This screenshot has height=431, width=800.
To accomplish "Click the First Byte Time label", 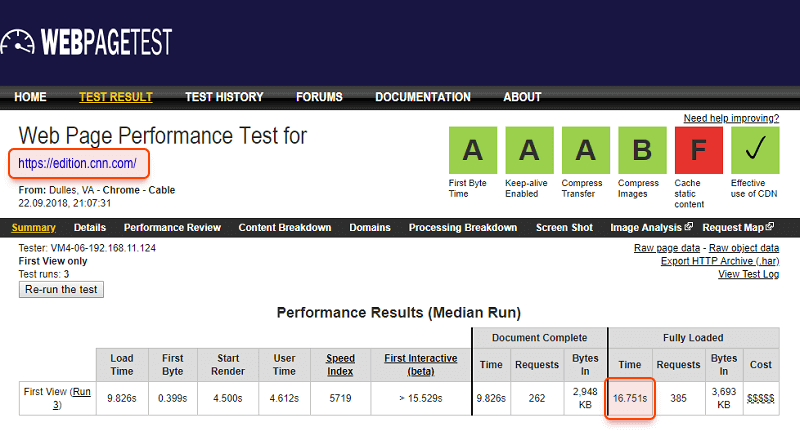I will tap(467, 188).
